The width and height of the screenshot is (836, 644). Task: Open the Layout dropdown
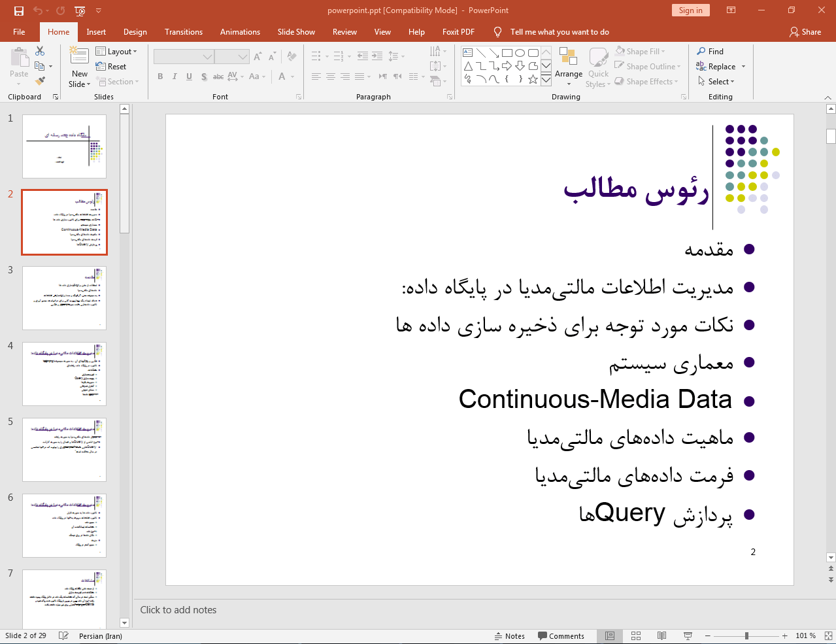tap(116, 52)
